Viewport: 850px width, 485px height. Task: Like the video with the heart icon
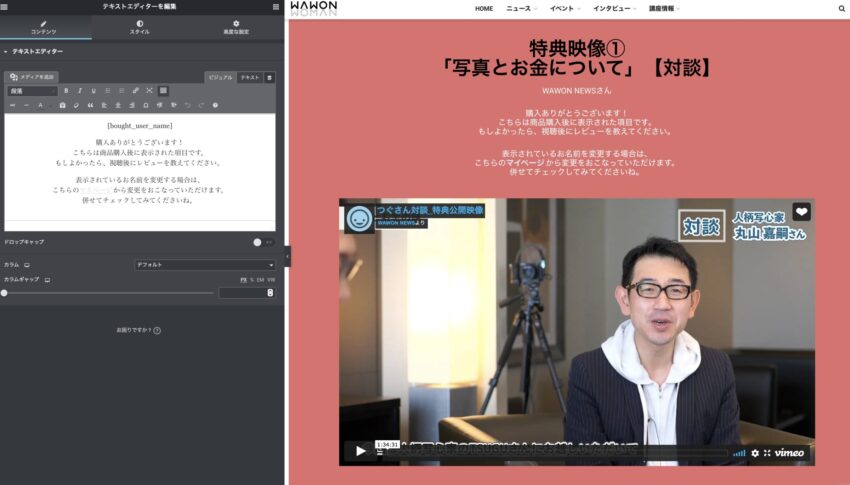click(x=801, y=212)
